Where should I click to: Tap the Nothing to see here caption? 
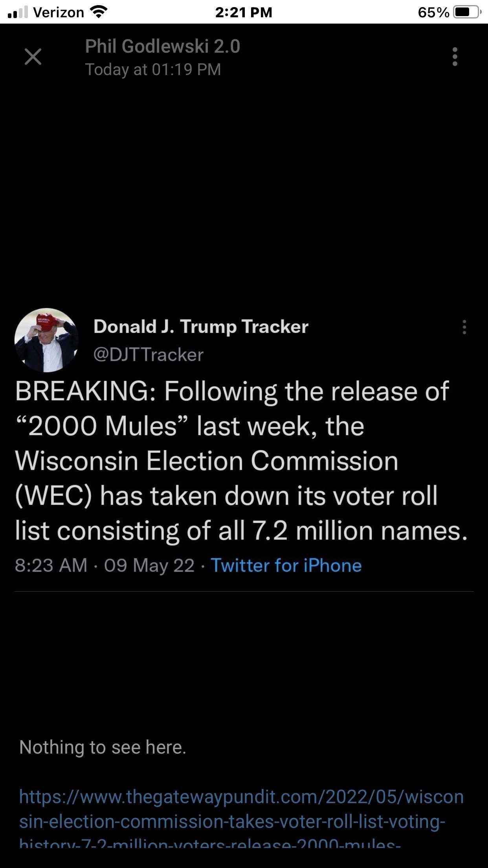point(103,747)
